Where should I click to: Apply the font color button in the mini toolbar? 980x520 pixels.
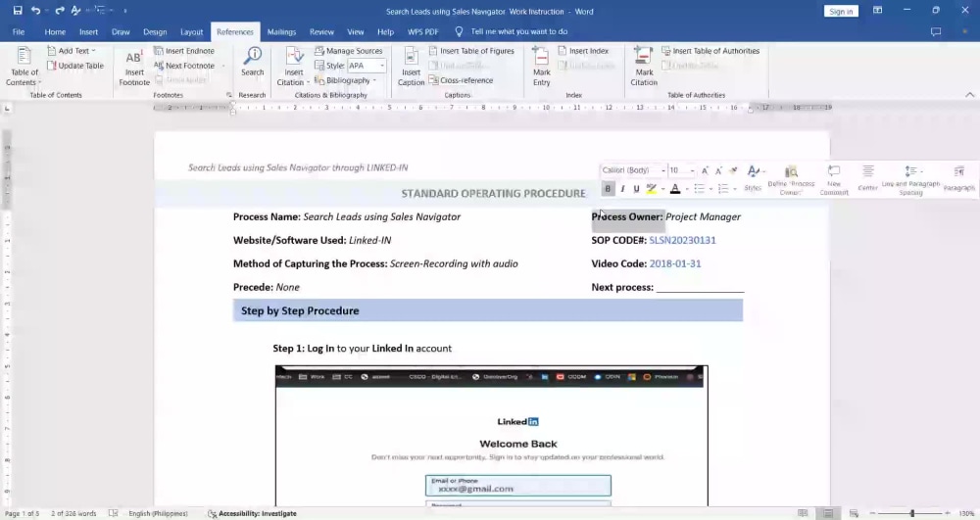coord(675,189)
